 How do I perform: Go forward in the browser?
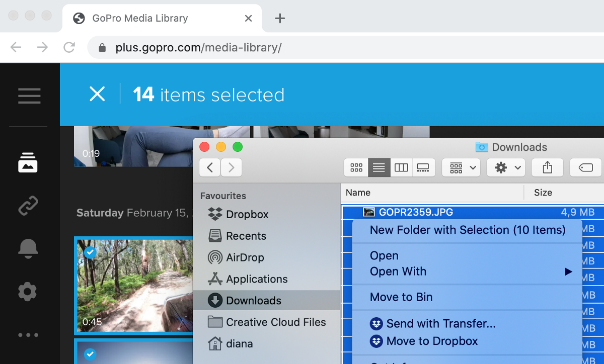tap(43, 47)
